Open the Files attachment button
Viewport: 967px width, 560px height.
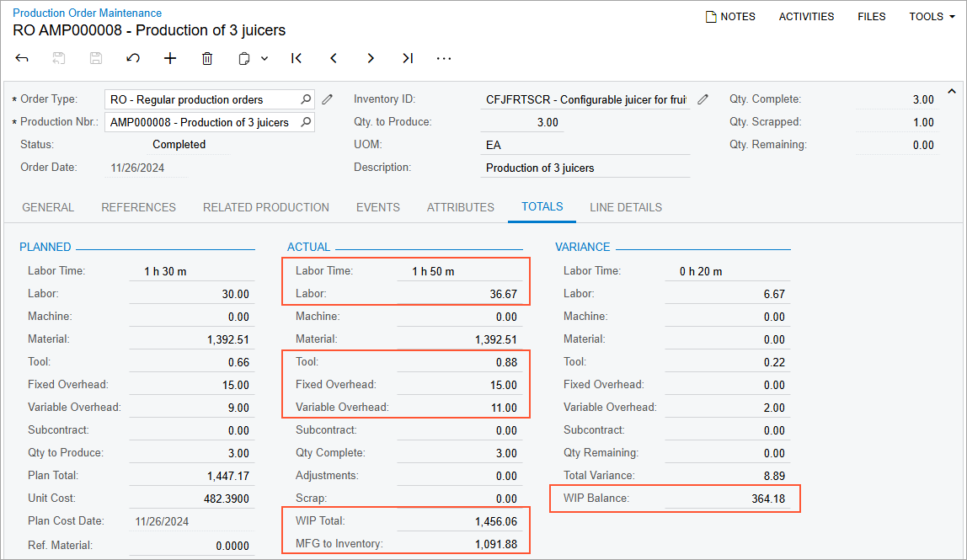point(872,16)
